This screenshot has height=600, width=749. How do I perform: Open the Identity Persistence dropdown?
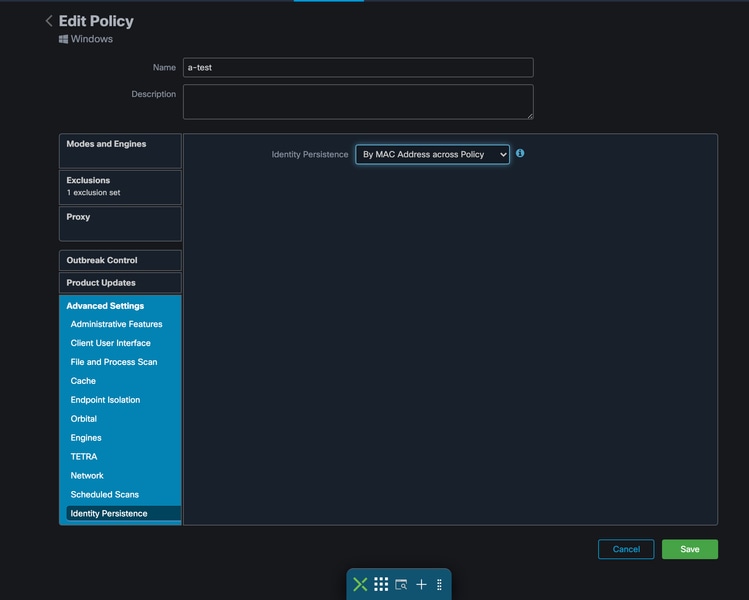(432, 154)
